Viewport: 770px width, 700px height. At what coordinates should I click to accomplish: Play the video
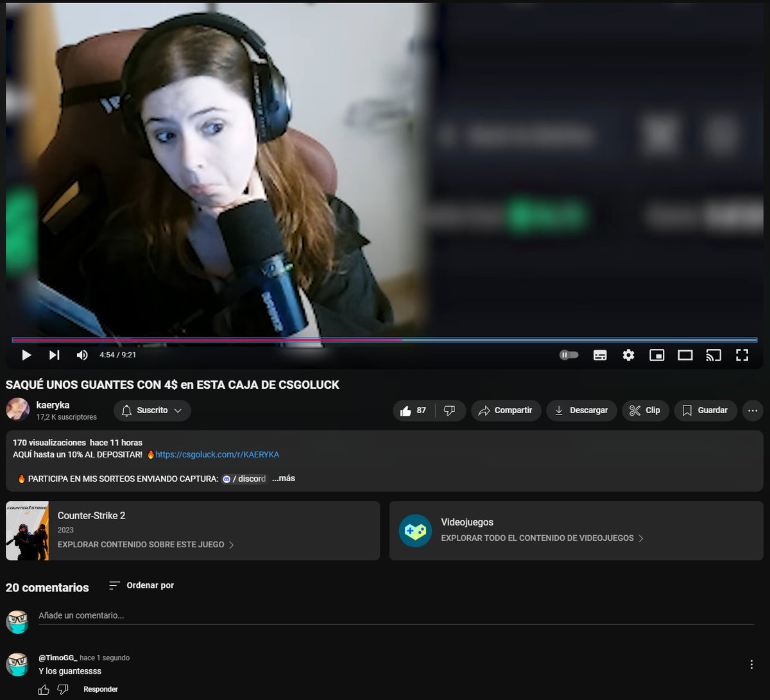point(26,355)
